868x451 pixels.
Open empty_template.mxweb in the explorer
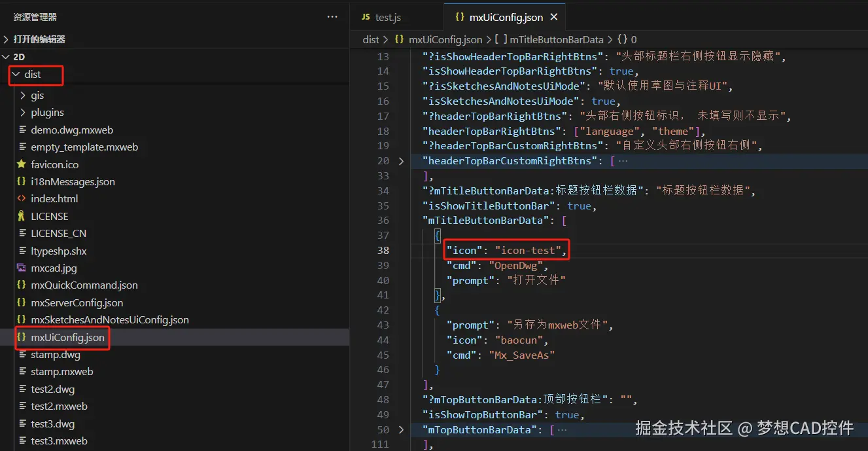coord(84,147)
